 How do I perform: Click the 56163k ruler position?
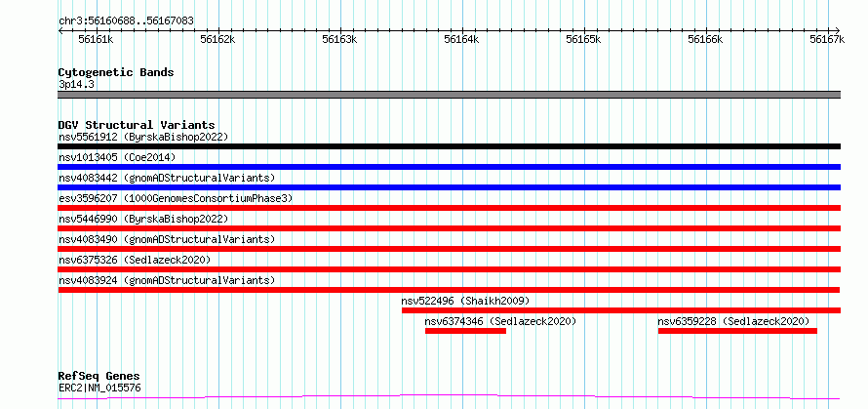pyautogui.click(x=340, y=39)
